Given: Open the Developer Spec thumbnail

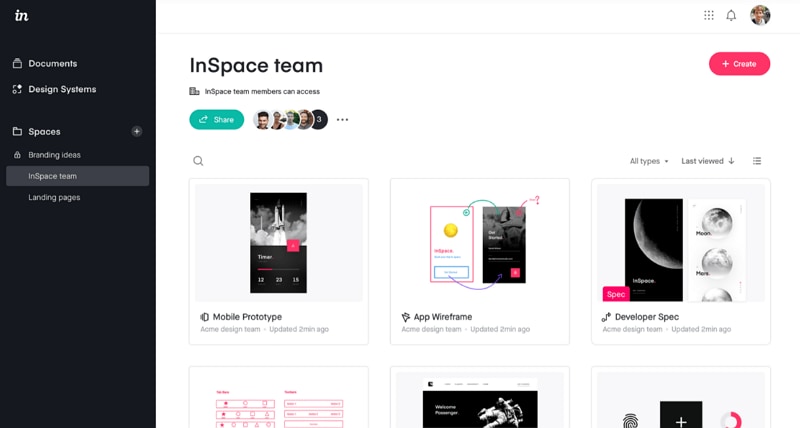Looking at the screenshot, I should coord(681,243).
